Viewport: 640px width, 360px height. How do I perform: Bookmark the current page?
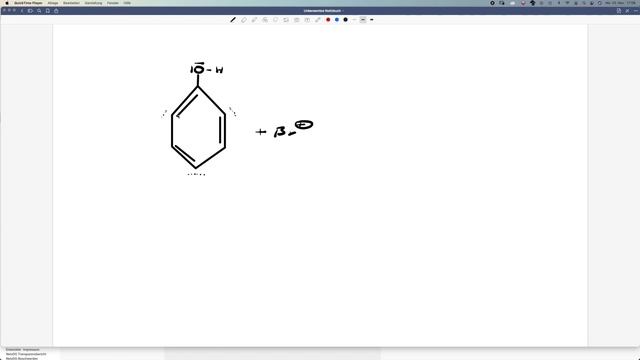click(x=48, y=11)
